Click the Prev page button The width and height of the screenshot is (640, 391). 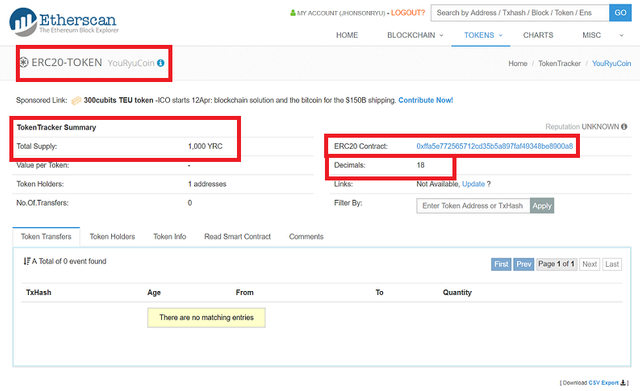click(x=524, y=264)
